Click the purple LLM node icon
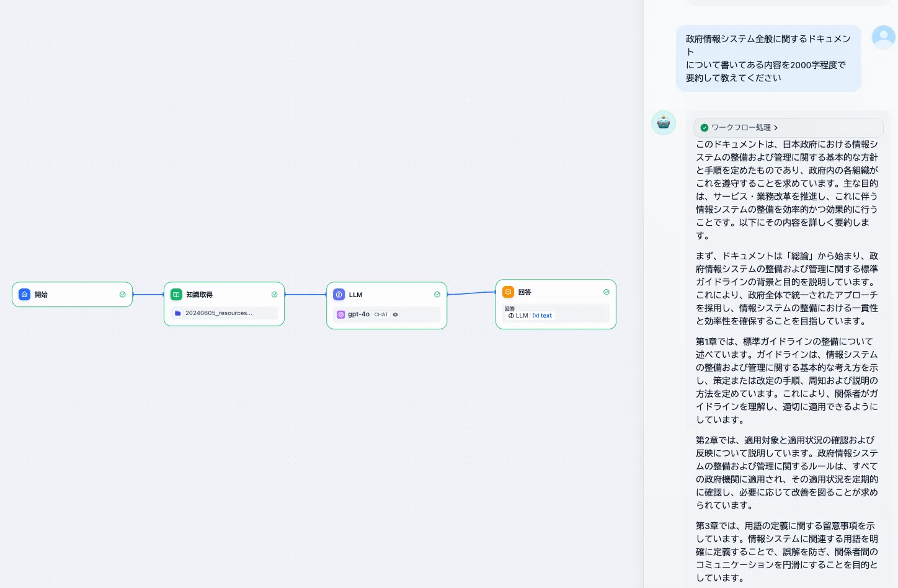898x588 pixels. [x=339, y=295]
